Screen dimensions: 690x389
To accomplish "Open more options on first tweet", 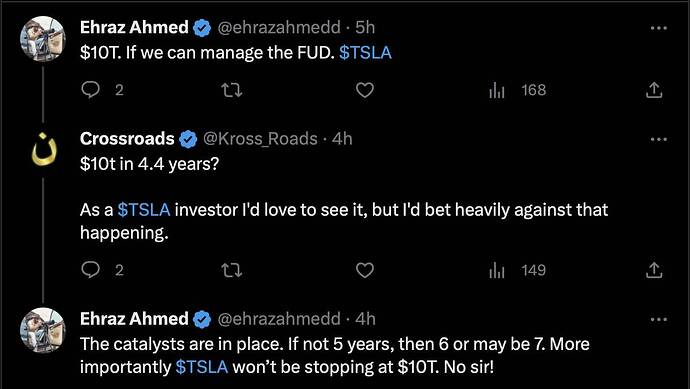I will [659, 28].
